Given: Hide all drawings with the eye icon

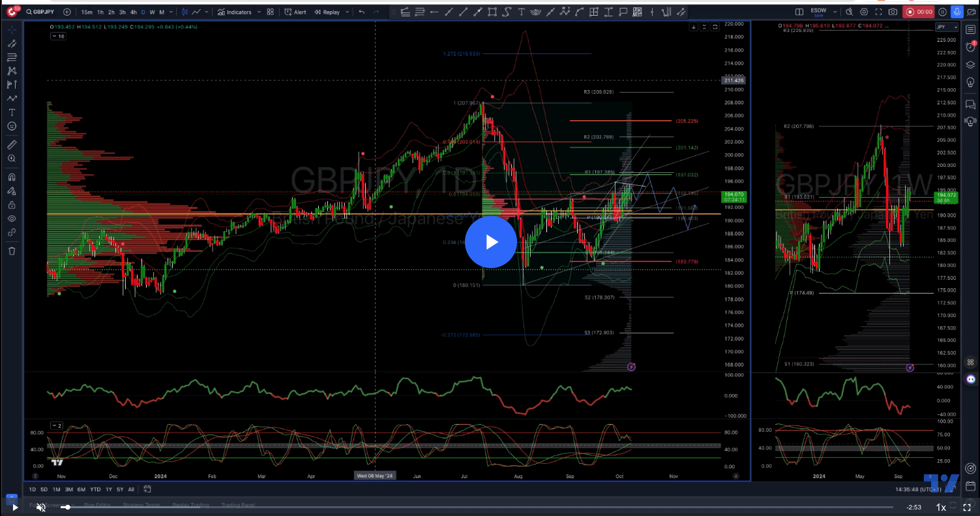Looking at the screenshot, I should 12,219.
